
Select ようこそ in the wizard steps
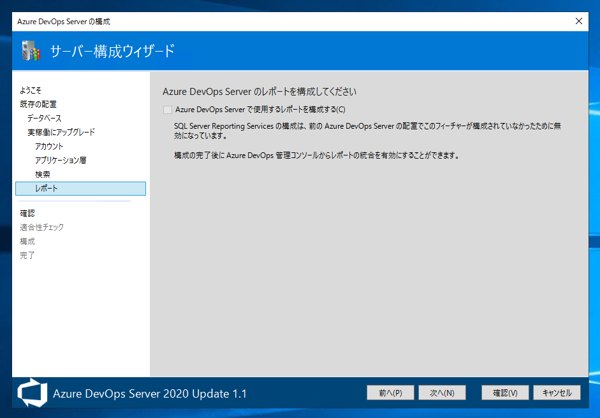coord(30,90)
